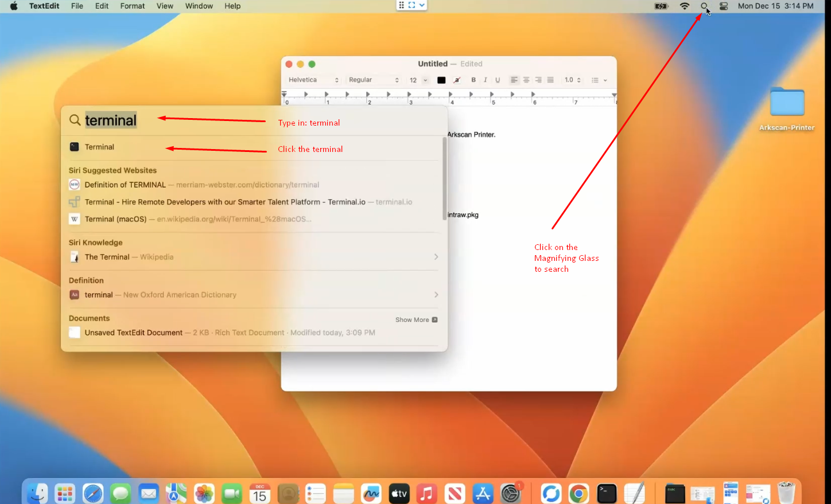Open the Helvetica font family dropdown

coord(313,80)
